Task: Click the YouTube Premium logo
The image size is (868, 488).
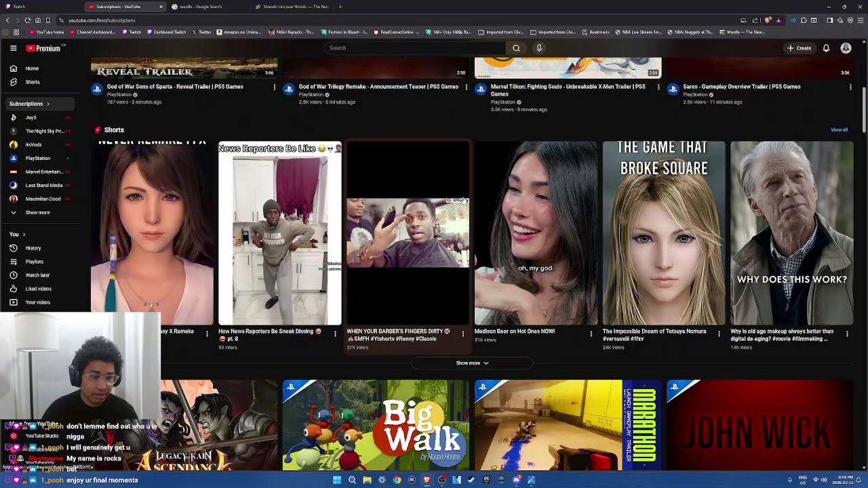Action: click(x=45, y=48)
